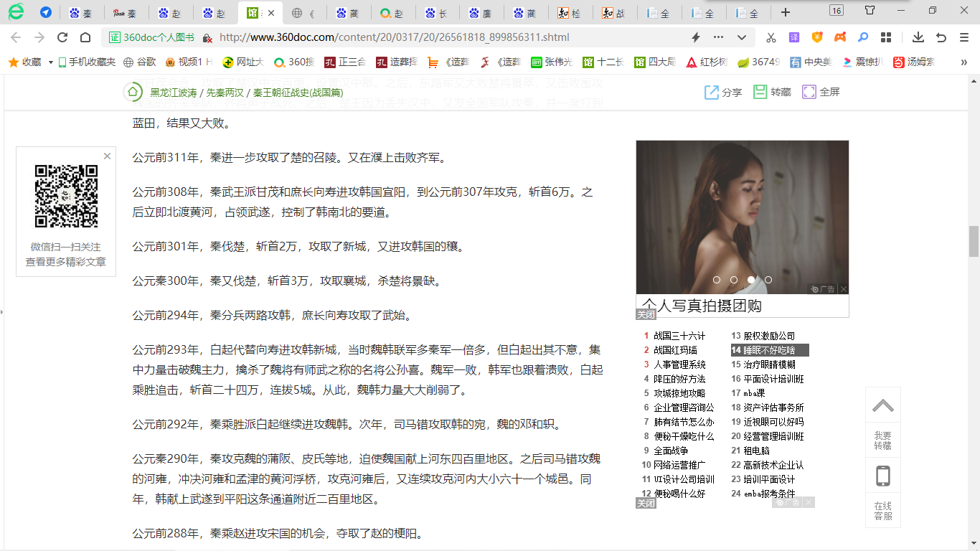Click the scissors screenshot tool icon

click(771, 37)
